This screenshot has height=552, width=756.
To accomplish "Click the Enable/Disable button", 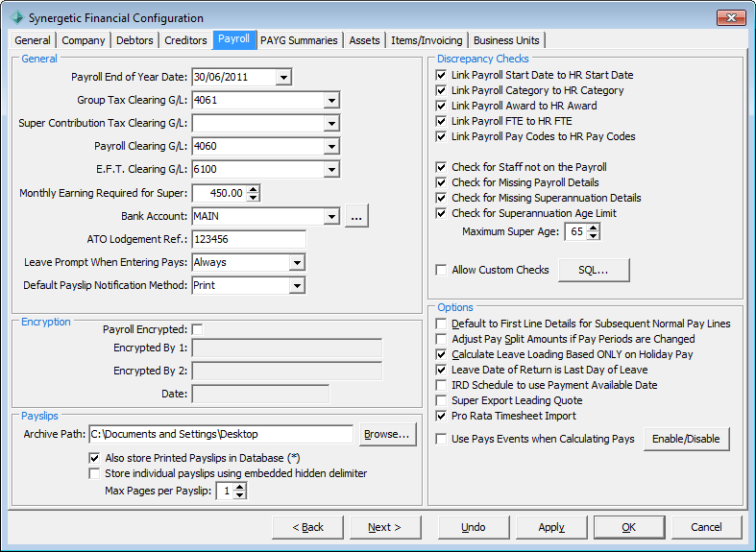I will point(686,439).
